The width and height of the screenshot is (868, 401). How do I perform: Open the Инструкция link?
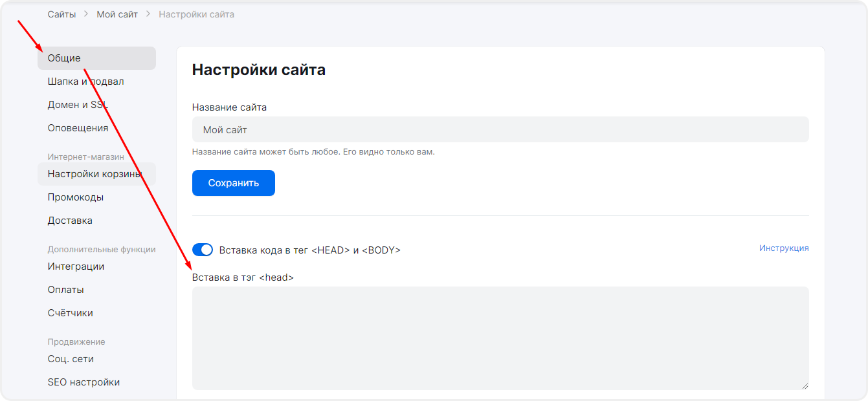pyautogui.click(x=784, y=248)
